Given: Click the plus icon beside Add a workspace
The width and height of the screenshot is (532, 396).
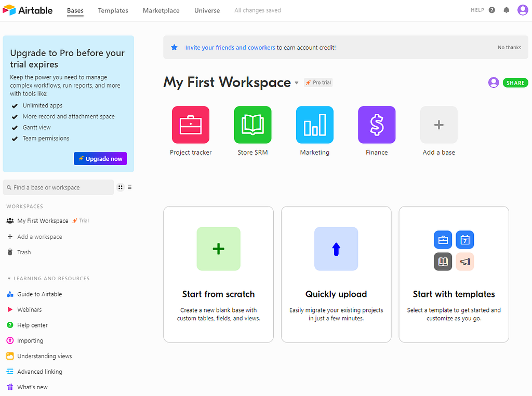Looking at the screenshot, I should tap(10, 237).
